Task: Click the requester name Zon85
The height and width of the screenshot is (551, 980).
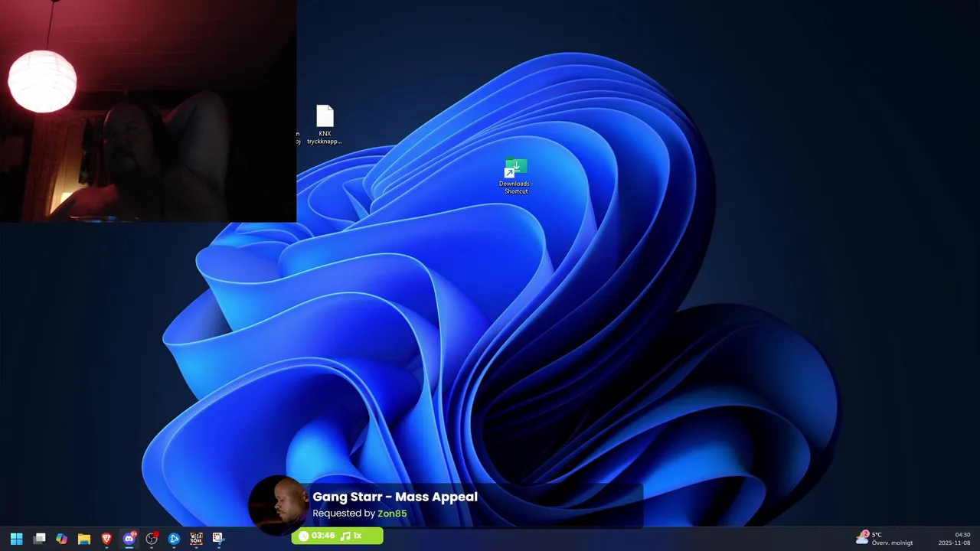Action: [x=392, y=514]
